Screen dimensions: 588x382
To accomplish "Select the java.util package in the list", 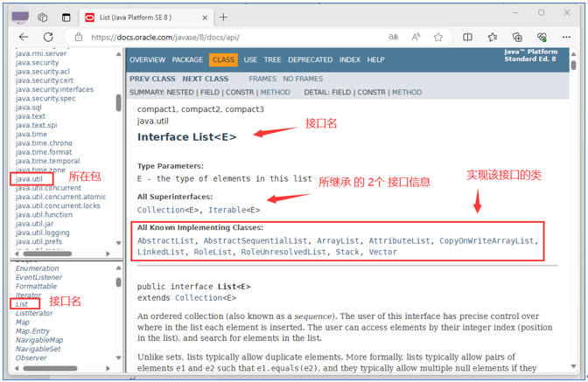I will 29,179.
